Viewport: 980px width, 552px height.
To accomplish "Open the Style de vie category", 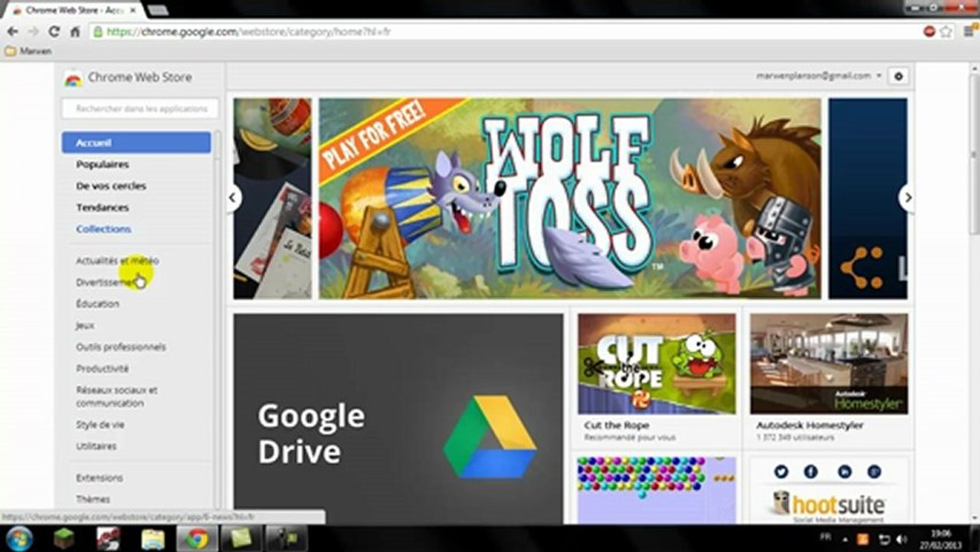I will pos(100,424).
